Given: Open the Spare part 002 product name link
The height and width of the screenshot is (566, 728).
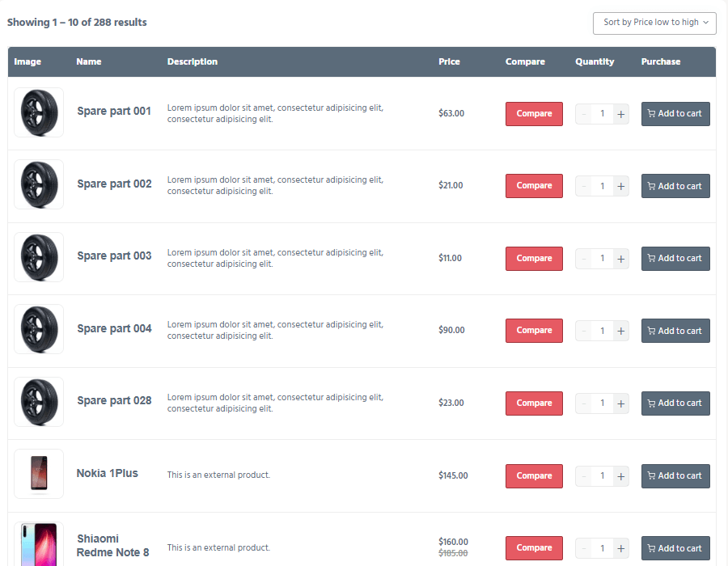Looking at the screenshot, I should pyautogui.click(x=114, y=184).
